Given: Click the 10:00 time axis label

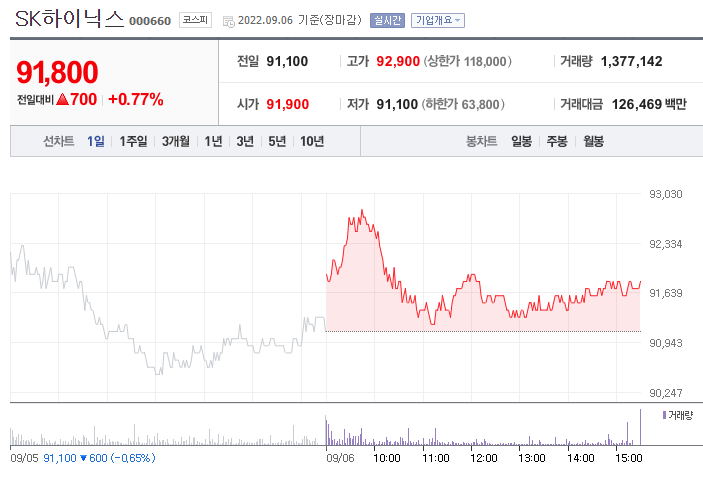Looking at the screenshot, I should (387, 458).
